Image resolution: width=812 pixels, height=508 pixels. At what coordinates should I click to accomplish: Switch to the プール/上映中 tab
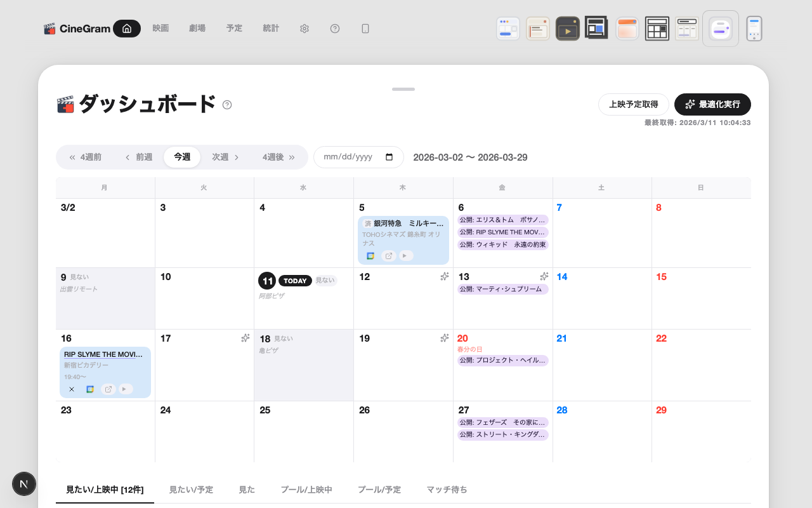[x=306, y=490]
